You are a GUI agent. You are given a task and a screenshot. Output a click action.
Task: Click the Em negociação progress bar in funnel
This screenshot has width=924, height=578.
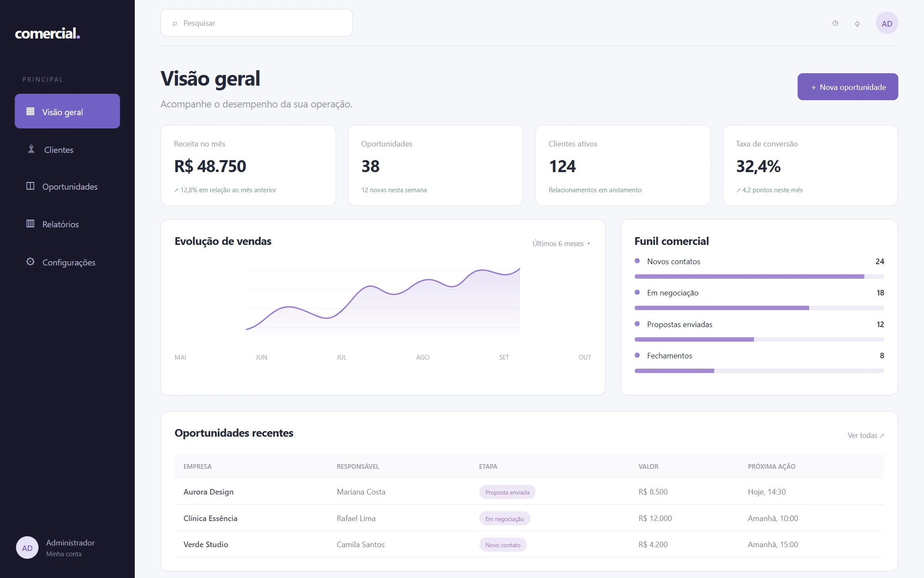(x=759, y=308)
